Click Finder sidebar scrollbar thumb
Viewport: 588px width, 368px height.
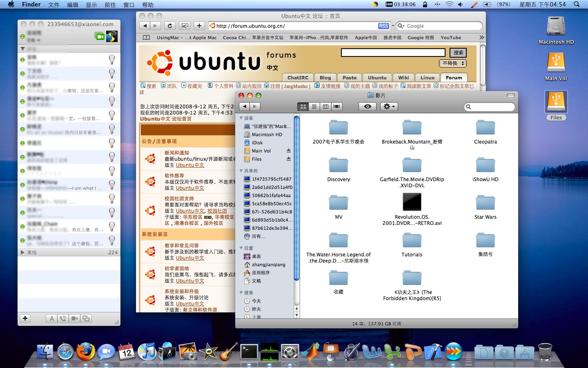click(296, 198)
